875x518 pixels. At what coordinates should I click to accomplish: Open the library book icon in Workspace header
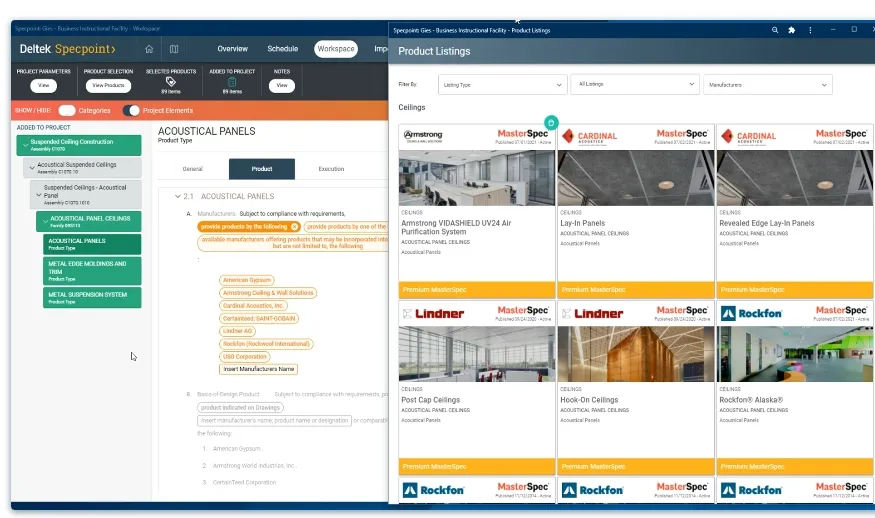click(x=174, y=49)
